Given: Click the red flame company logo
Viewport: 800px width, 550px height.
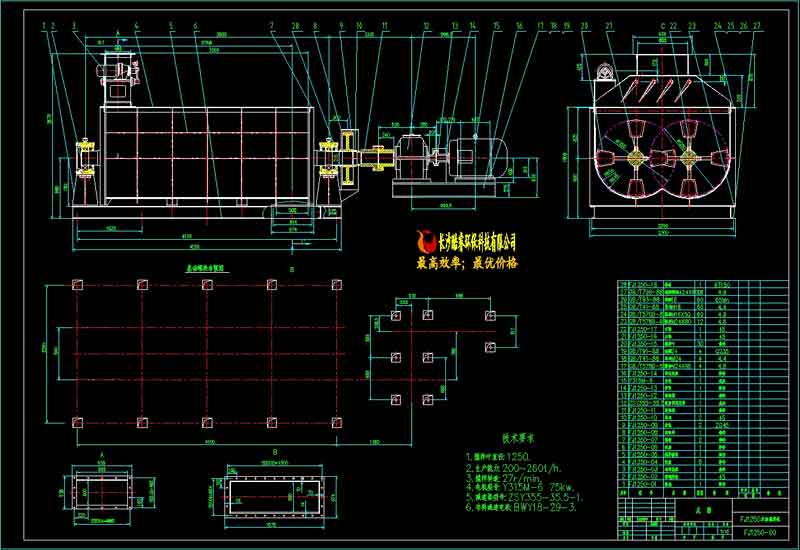Looking at the screenshot, I should coord(425,240).
